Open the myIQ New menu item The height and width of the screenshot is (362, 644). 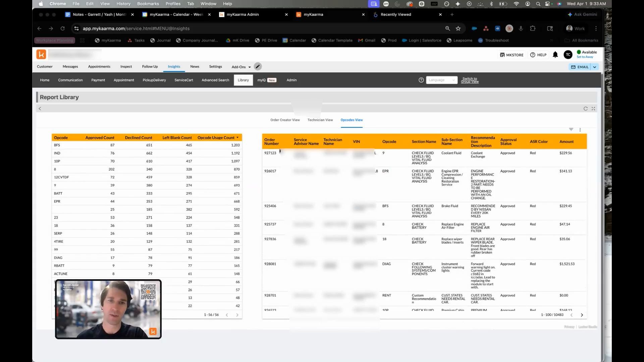pyautogui.click(x=267, y=80)
